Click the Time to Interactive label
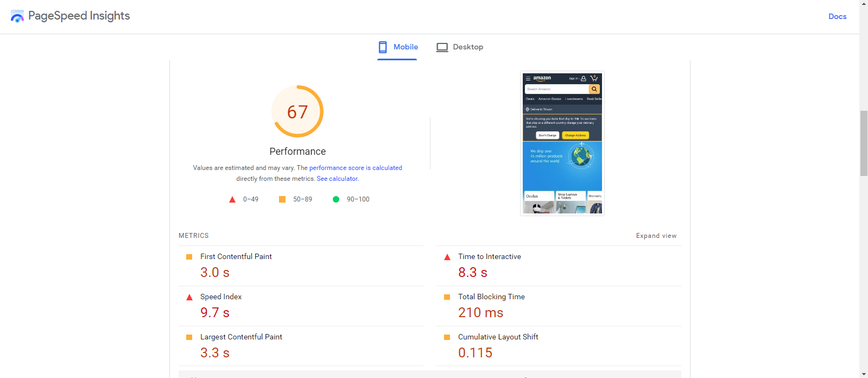 click(490, 256)
